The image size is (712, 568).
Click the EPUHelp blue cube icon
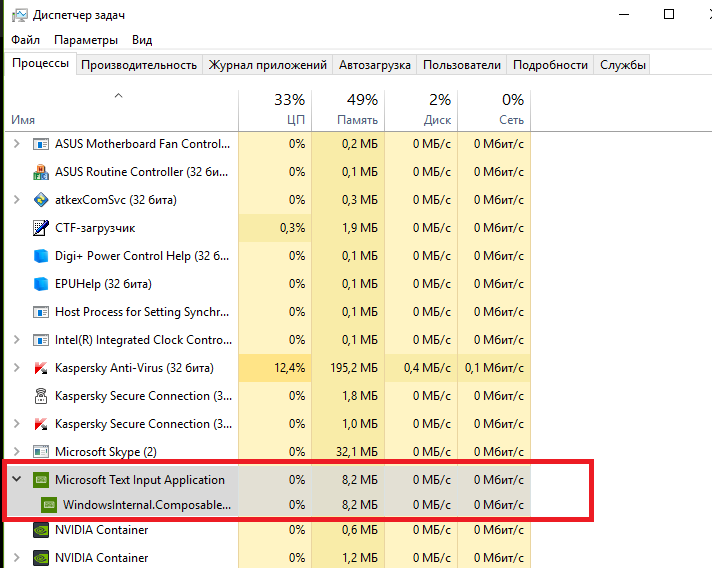pos(41,284)
